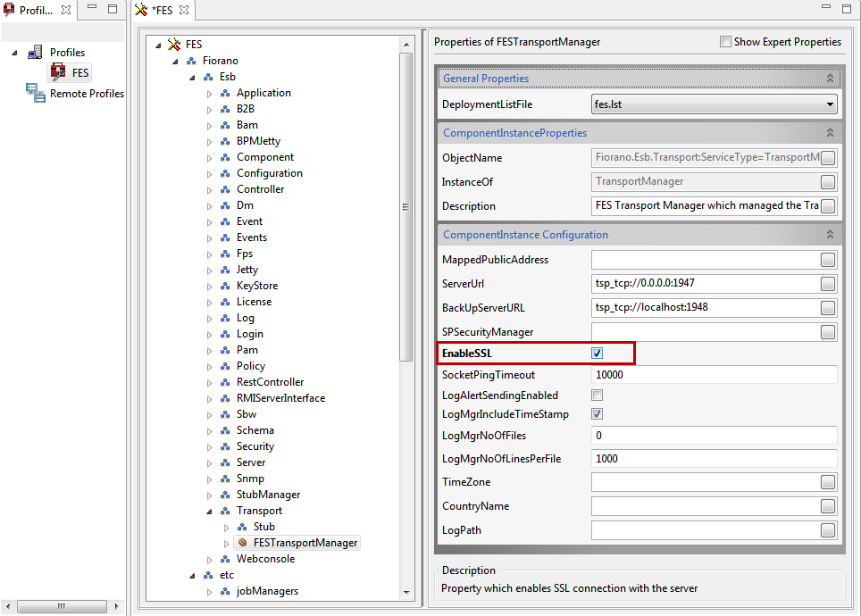
Task: Enable the LogAlertSendingEnabled checkbox
Action: pyautogui.click(x=597, y=395)
